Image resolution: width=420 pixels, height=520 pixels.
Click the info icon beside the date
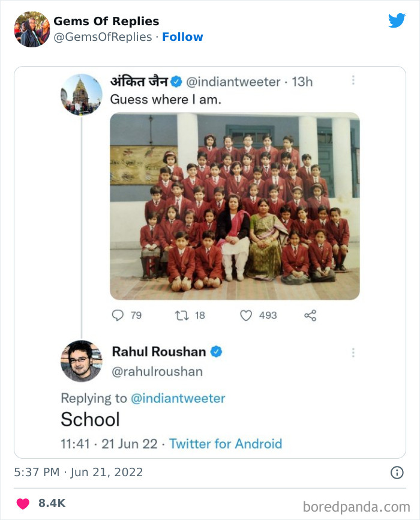[397, 473]
